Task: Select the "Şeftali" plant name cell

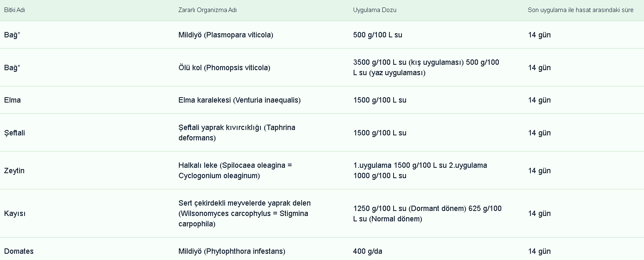Action: [15, 133]
